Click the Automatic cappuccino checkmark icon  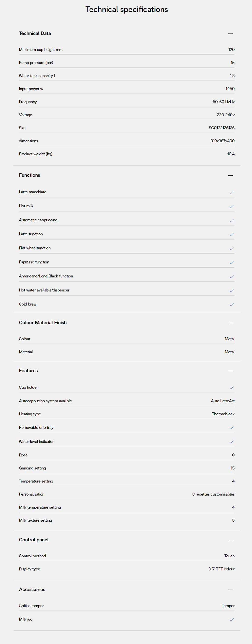tap(232, 220)
